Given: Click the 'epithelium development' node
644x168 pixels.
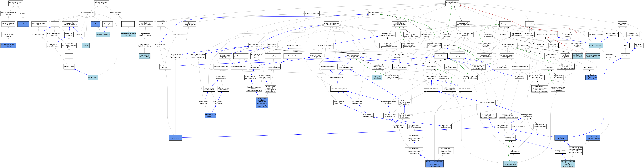Looking at the screenshot, I should tap(293, 56).
